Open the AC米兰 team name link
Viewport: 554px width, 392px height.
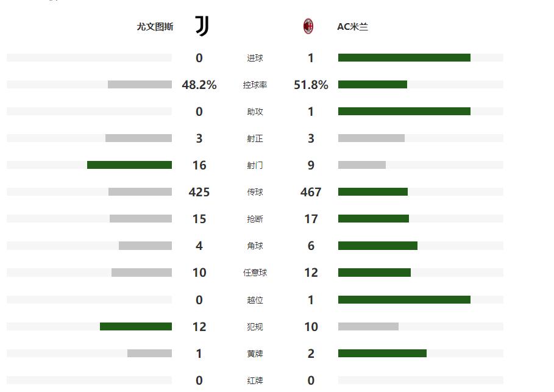click(352, 27)
